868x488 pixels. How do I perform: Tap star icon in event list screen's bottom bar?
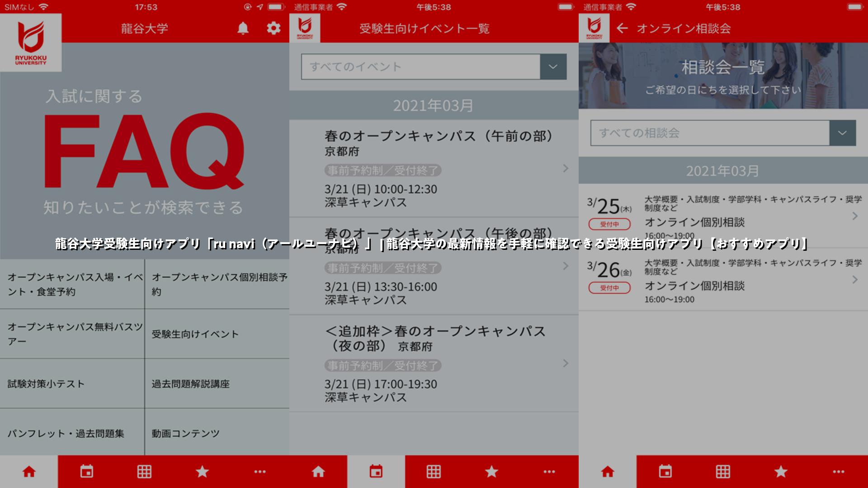coord(491,472)
